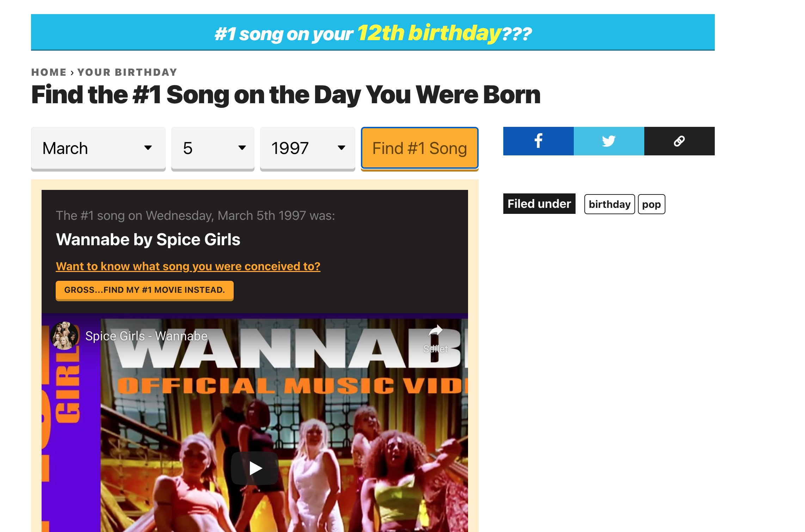Click the 12th birthday banner
The image size is (805, 532).
coord(373,33)
